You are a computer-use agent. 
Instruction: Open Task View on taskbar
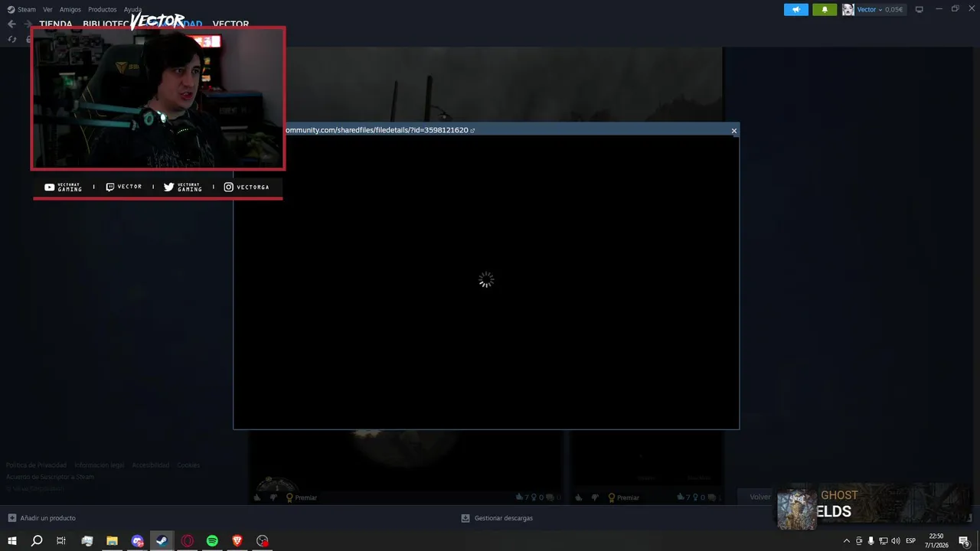coord(61,541)
